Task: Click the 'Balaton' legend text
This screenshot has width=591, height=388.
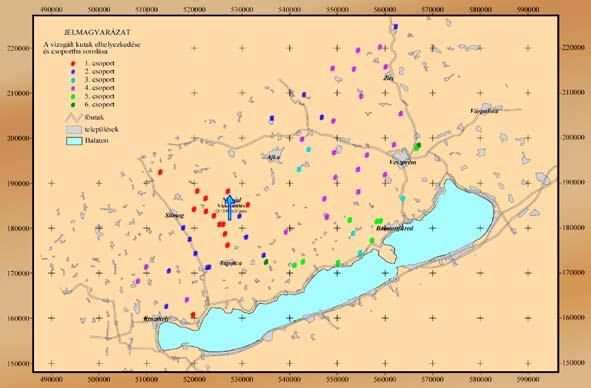Action: pyautogui.click(x=96, y=141)
